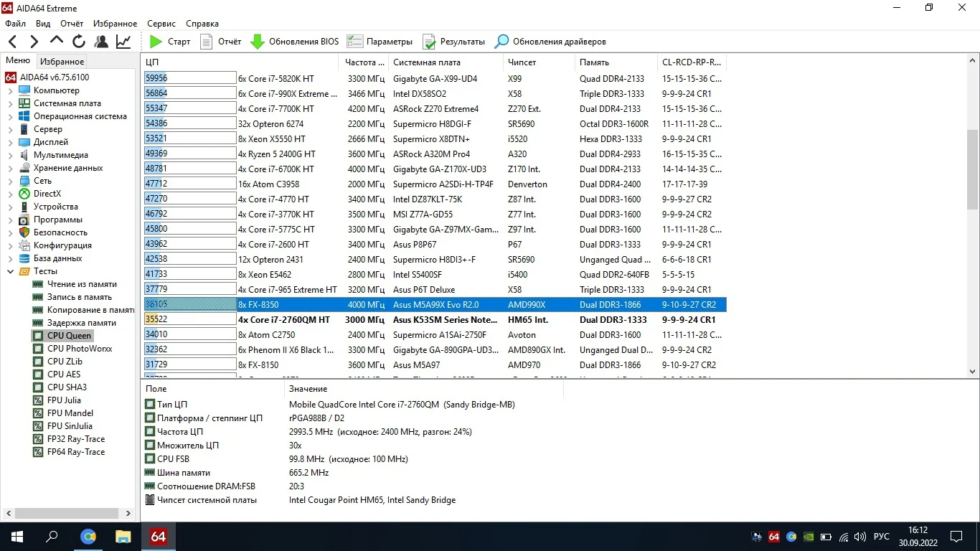
Task: Click the Системная плата icon in the tree
Action: [25, 103]
